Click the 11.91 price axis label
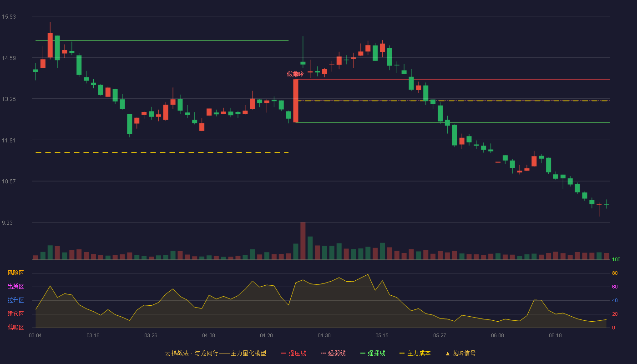This screenshot has width=637, height=364. pyautogui.click(x=9, y=141)
